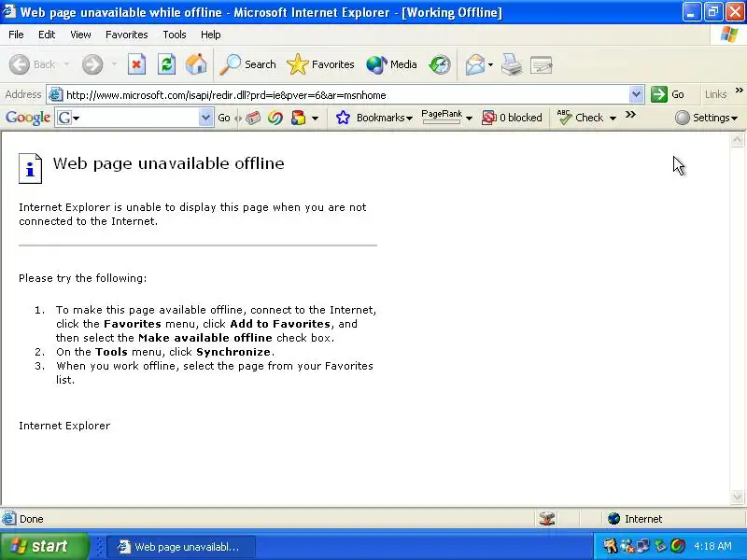Open Favorites star toolbar button
This screenshot has height=560, width=747.
click(320, 64)
